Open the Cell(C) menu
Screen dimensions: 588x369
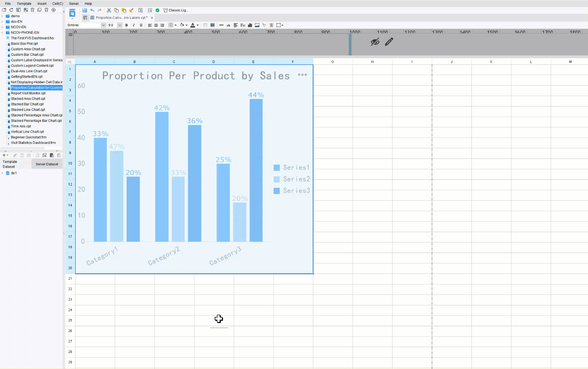[57, 3]
